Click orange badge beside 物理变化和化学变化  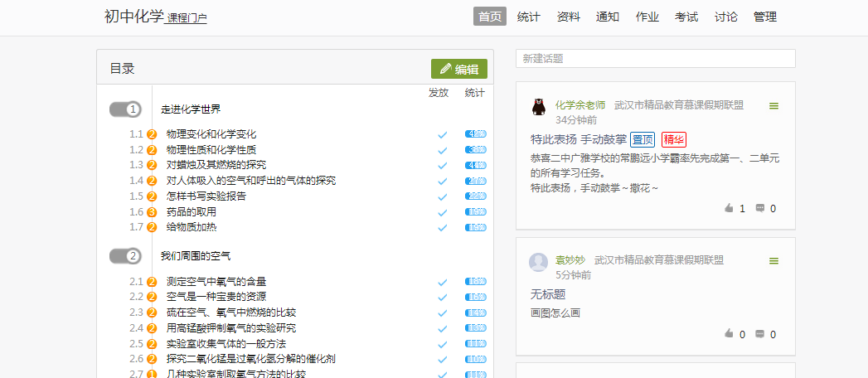coord(153,134)
